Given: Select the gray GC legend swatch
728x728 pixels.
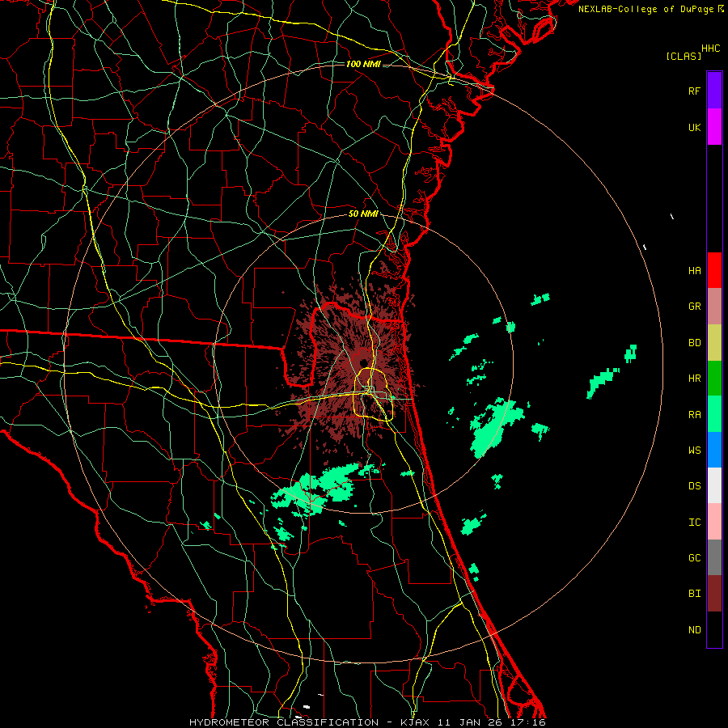Looking at the screenshot, I should (714, 557).
